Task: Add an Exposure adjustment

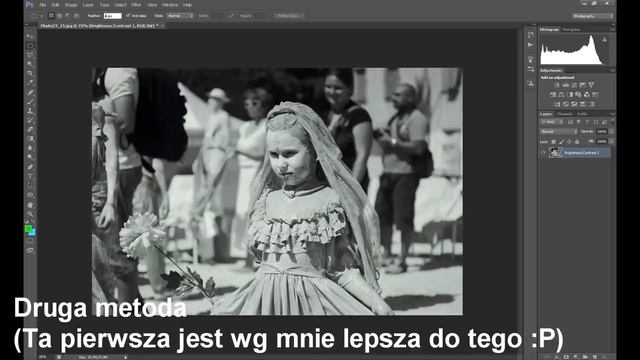Action: click(582, 85)
